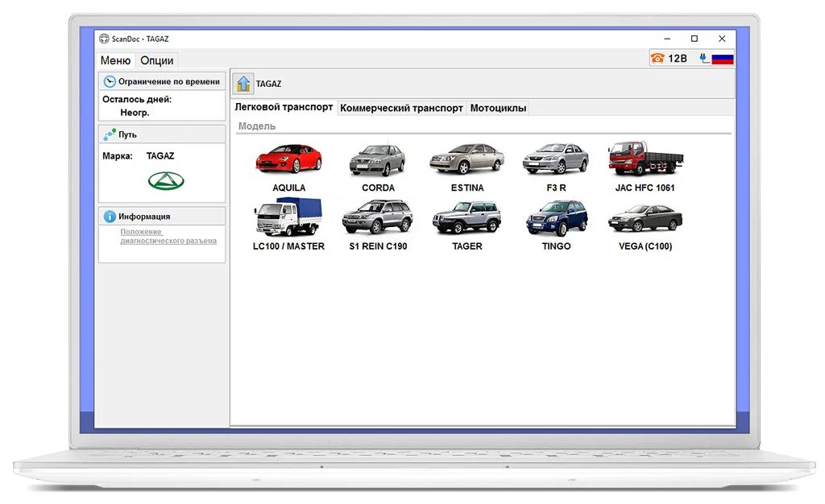
Task: Click the orange telephone icon near 12B
Action: pos(657,58)
